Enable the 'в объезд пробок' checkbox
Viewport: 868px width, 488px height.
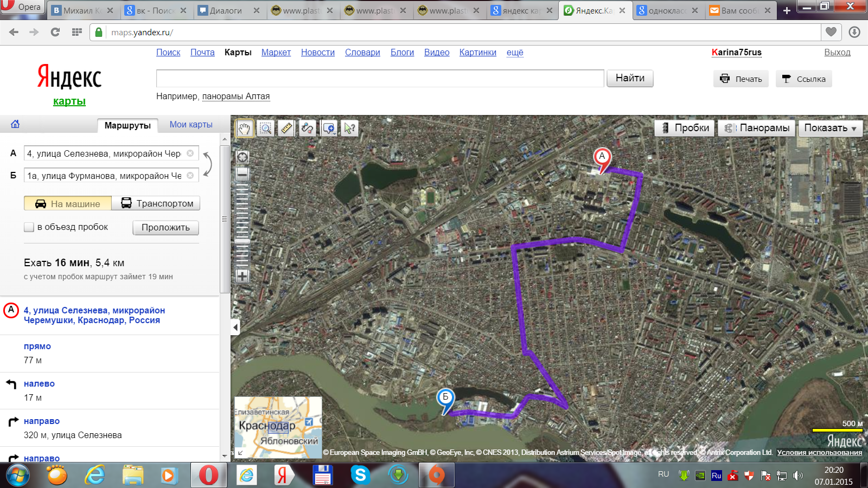pyautogui.click(x=29, y=227)
